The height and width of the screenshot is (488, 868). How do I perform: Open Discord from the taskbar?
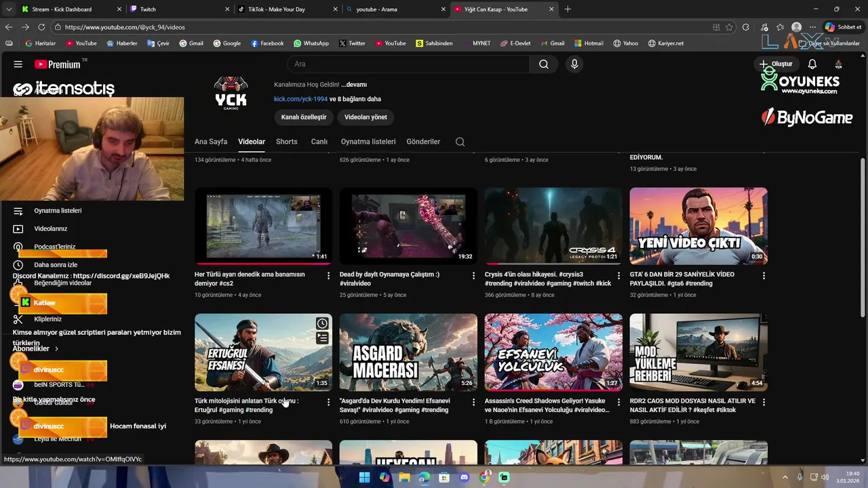pyautogui.click(x=464, y=478)
